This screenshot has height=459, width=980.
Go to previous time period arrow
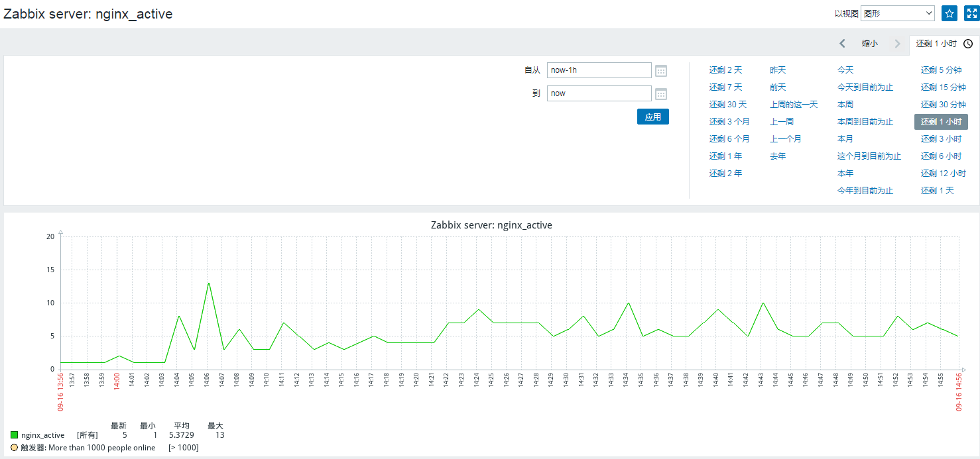[842, 44]
